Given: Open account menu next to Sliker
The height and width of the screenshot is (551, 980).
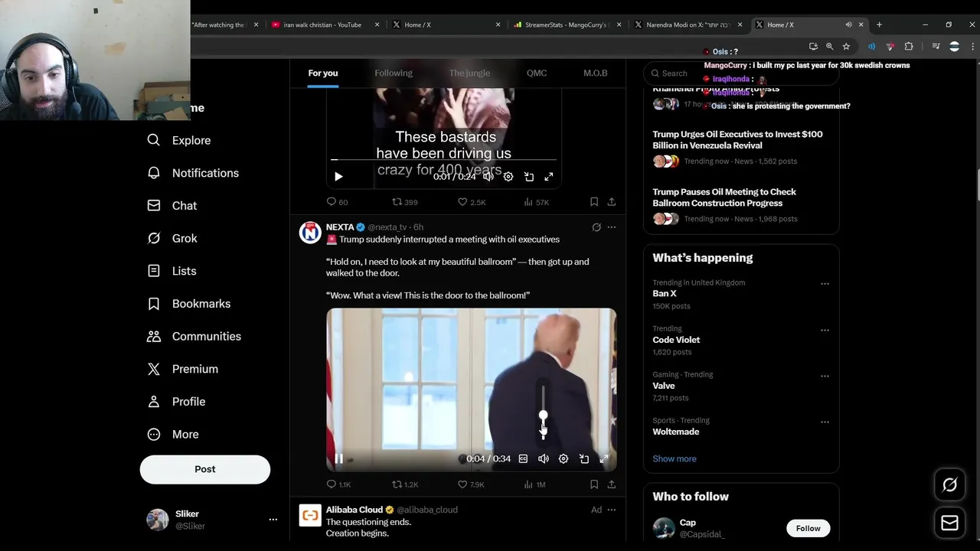Looking at the screenshot, I should (273, 520).
